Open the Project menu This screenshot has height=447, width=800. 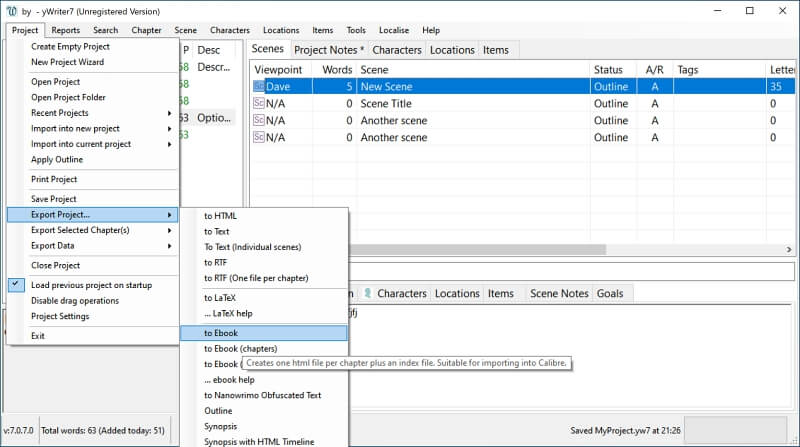pos(25,30)
